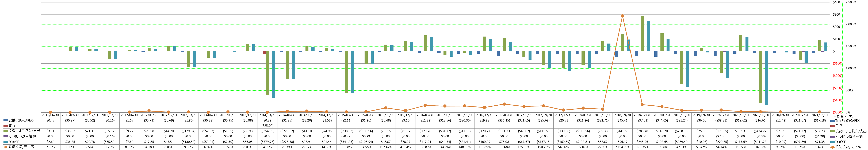Image resolution: width=868 pixels, height=150 pixels.
Task: Select the ($338.93) cell
Action: click(346, 131)
